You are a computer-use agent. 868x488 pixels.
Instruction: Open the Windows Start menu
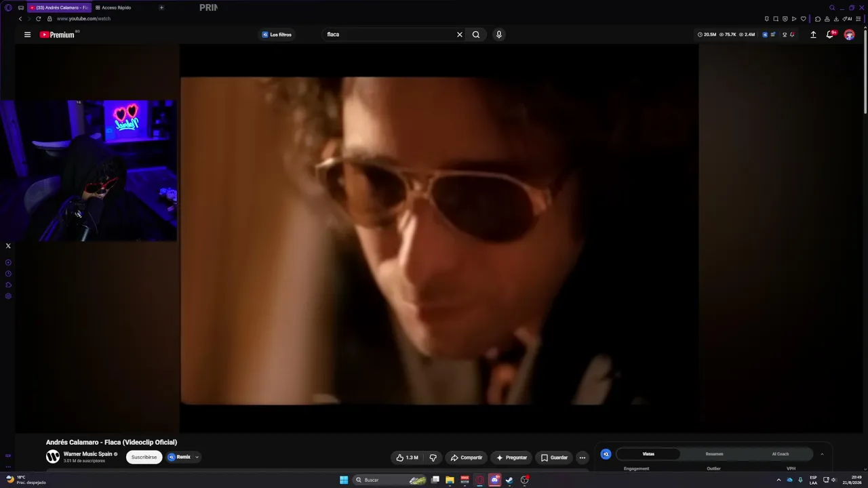pos(344,480)
